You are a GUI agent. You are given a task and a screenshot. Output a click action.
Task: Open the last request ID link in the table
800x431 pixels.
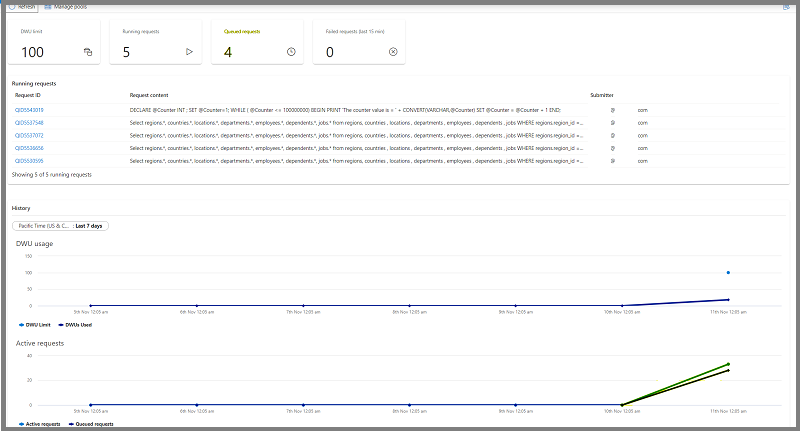29,160
